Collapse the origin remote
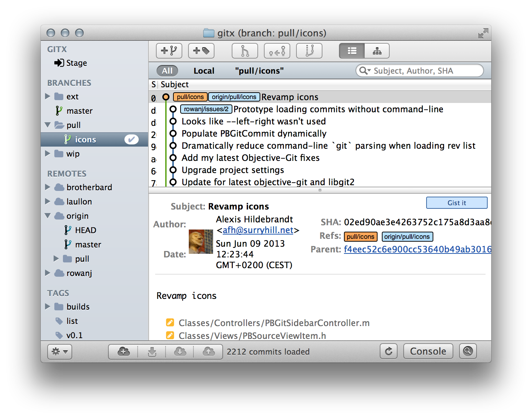 coord(48,216)
